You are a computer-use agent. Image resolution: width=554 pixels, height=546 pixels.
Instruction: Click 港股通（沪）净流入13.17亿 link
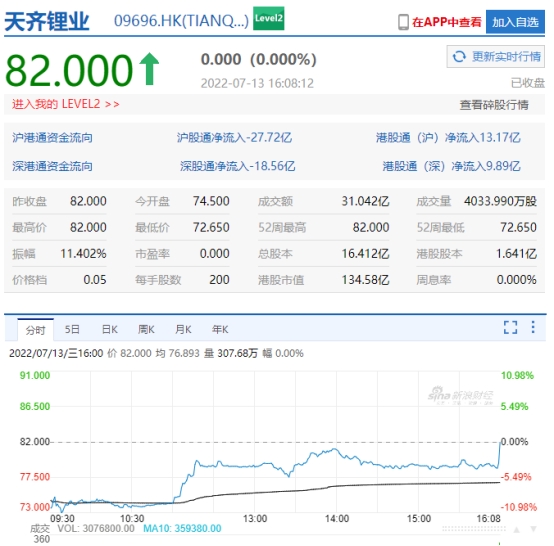[x=448, y=137]
